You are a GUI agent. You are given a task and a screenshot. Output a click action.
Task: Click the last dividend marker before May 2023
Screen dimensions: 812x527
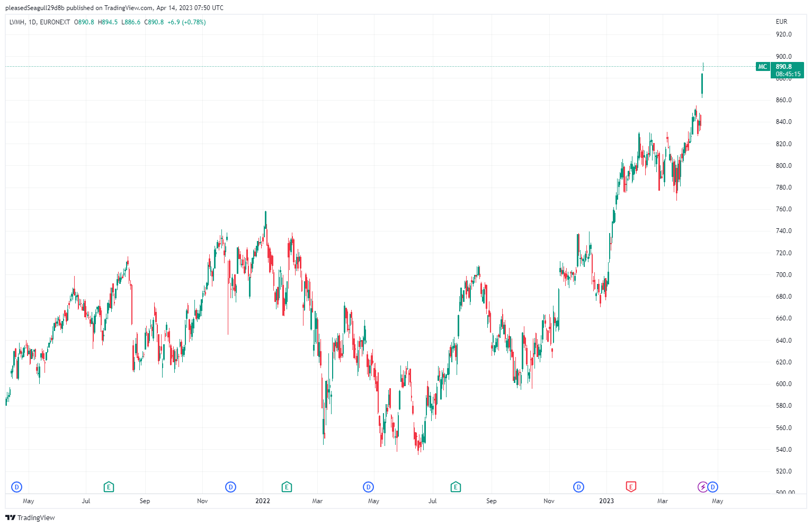[713, 487]
